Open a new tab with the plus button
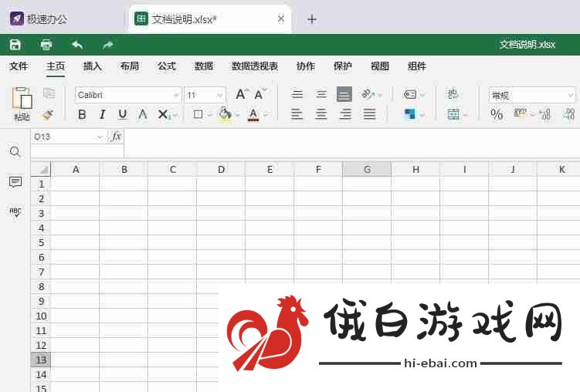The width and height of the screenshot is (580, 392). pos(312,19)
